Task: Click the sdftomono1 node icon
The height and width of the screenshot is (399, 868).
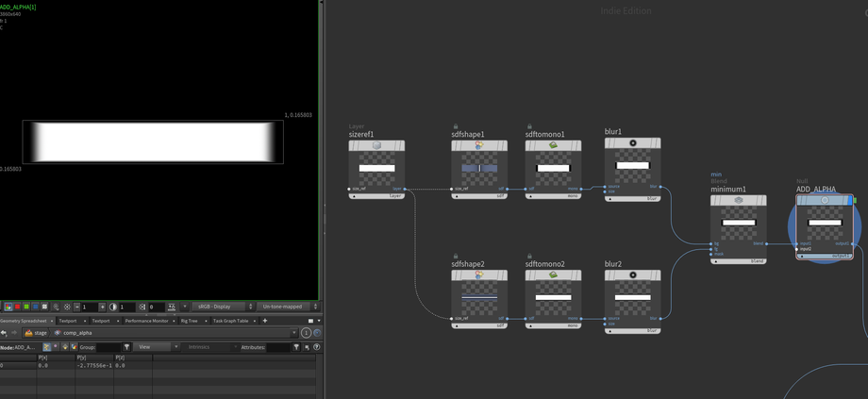Action: coord(553,145)
